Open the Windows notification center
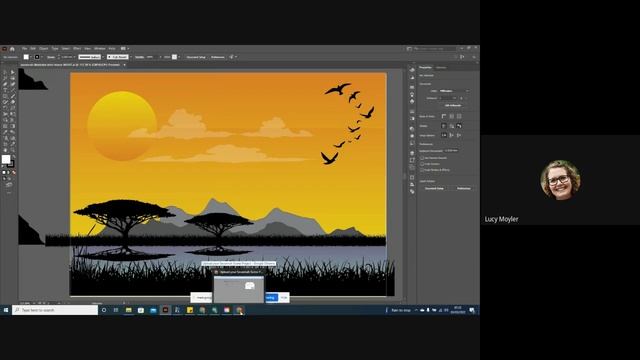Image resolution: width=640 pixels, height=360 pixels. 472,310
